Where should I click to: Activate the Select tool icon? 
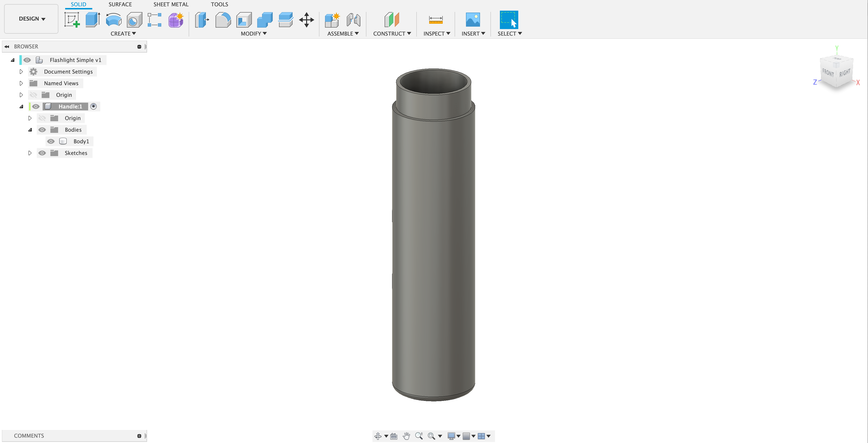pos(509,20)
